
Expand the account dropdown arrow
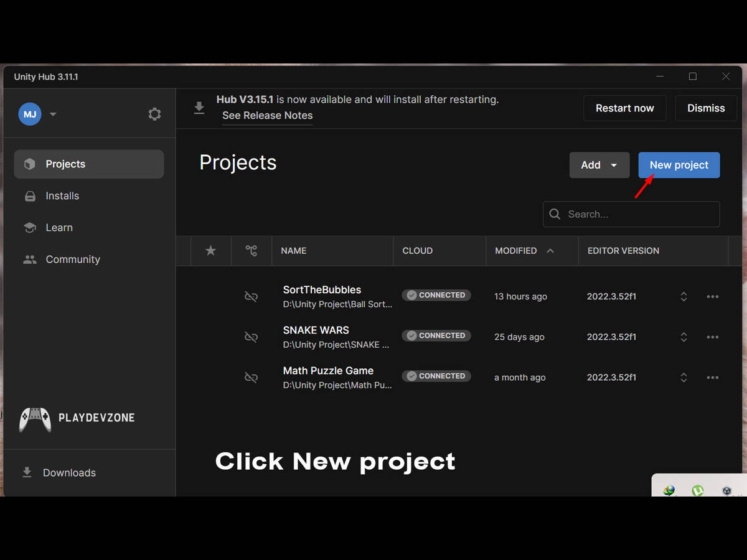pyautogui.click(x=53, y=114)
